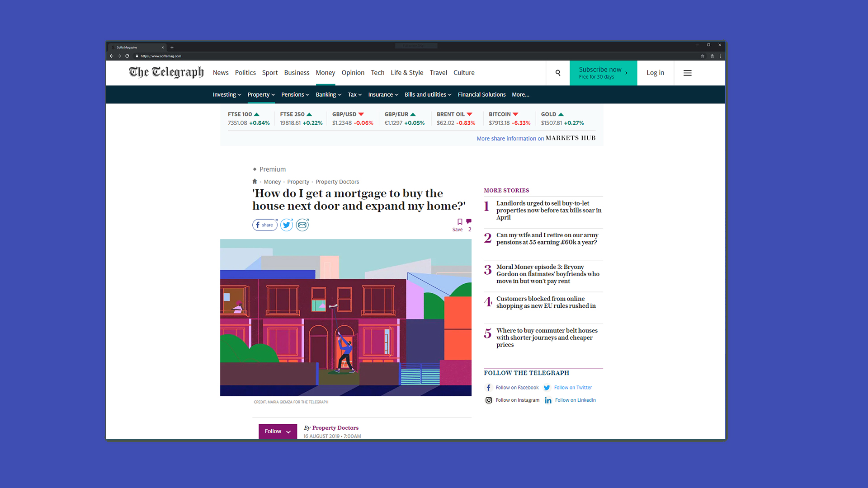Reload the page with refresh icon

point(127,56)
